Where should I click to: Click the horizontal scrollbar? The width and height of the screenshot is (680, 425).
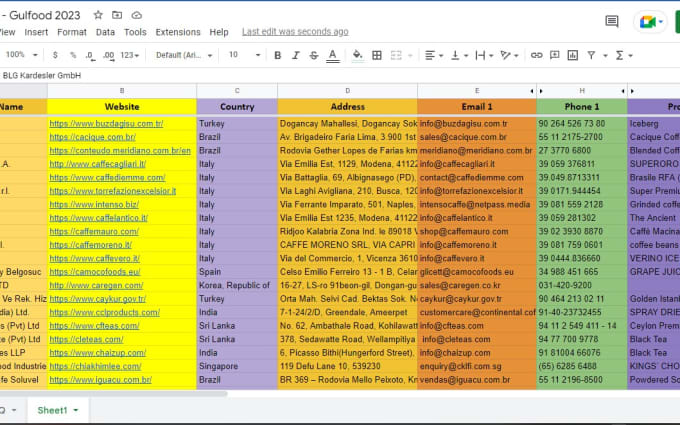pos(113,394)
